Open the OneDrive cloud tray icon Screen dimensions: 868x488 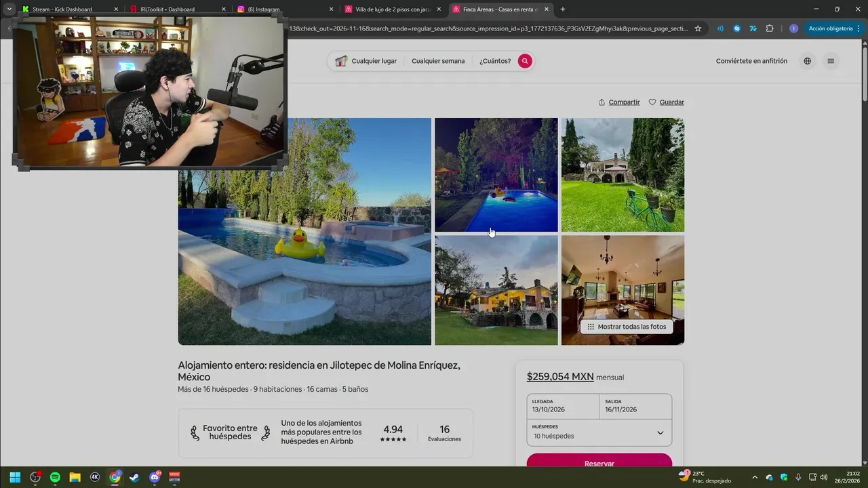point(770,477)
